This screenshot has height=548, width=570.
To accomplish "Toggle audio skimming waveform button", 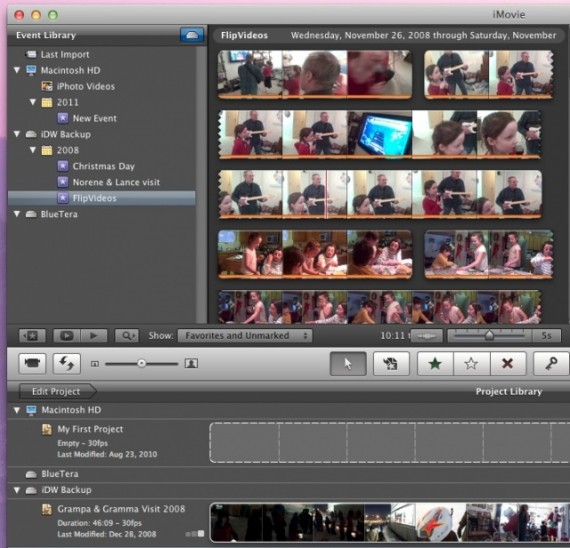I will pyautogui.click(x=426, y=336).
